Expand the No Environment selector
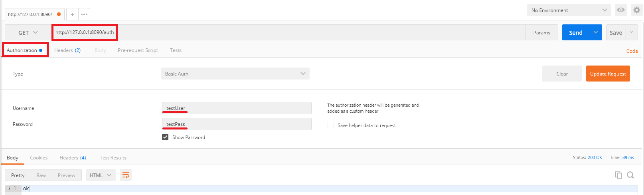This screenshot has height=195, width=644. click(569, 10)
